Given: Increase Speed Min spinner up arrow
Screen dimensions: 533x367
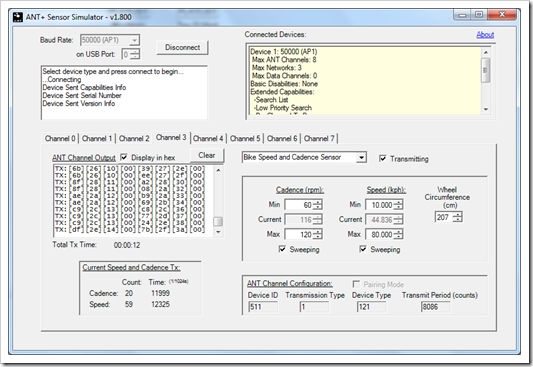Looking at the screenshot, I should [x=399, y=203].
